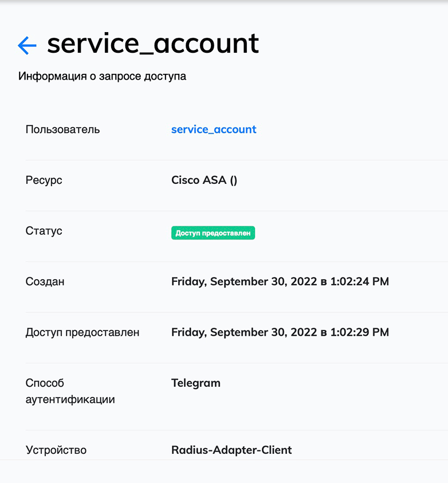Click the 'Способ аутентификации' field label

tap(70, 391)
